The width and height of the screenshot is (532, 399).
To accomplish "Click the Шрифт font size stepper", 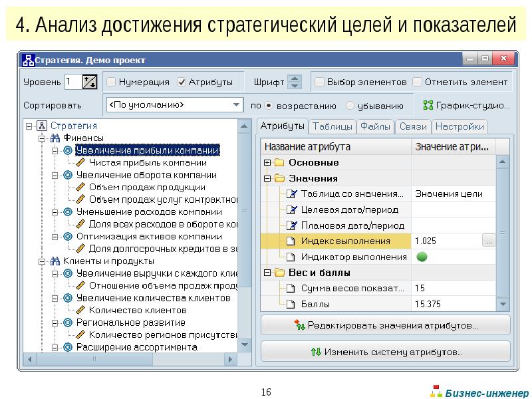I will coord(295,82).
